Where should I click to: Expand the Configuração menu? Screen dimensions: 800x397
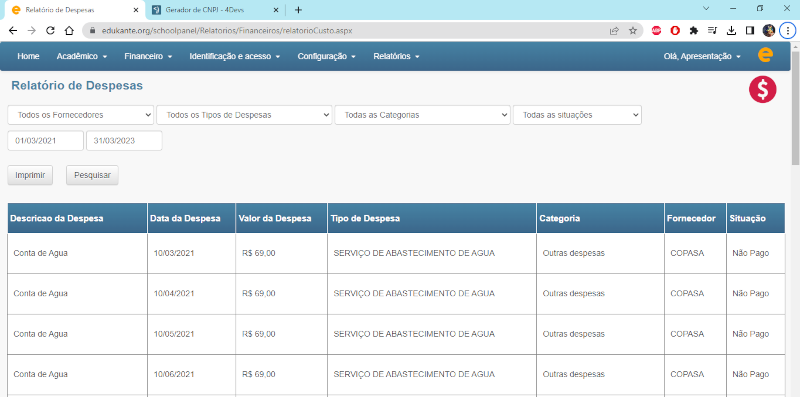[327, 56]
